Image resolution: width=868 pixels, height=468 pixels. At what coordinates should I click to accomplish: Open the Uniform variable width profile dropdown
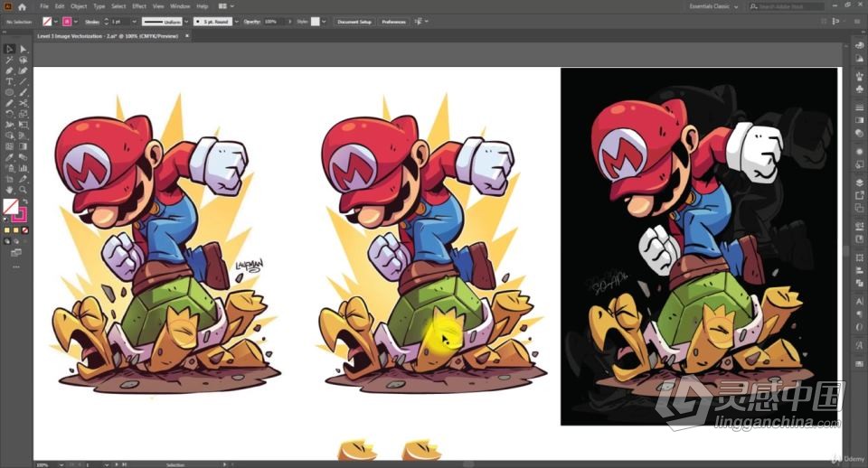click(x=186, y=22)
